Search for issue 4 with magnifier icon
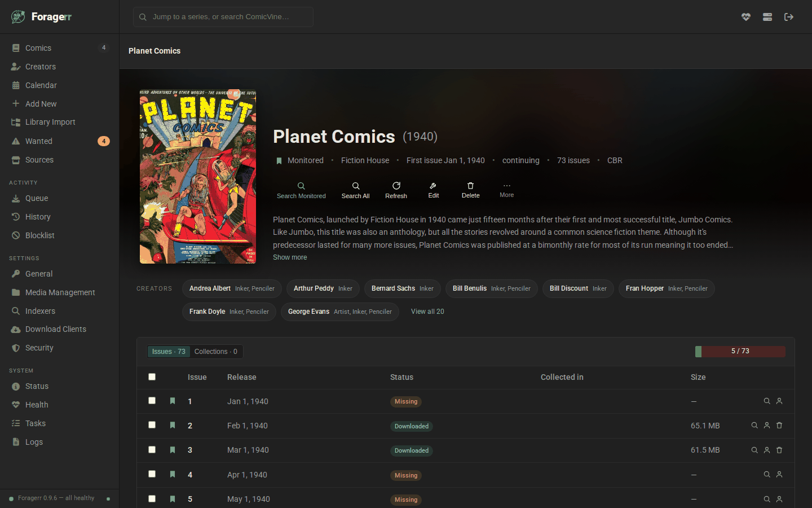The height and width of the screenshot is (508, 812). pos(767,475)
